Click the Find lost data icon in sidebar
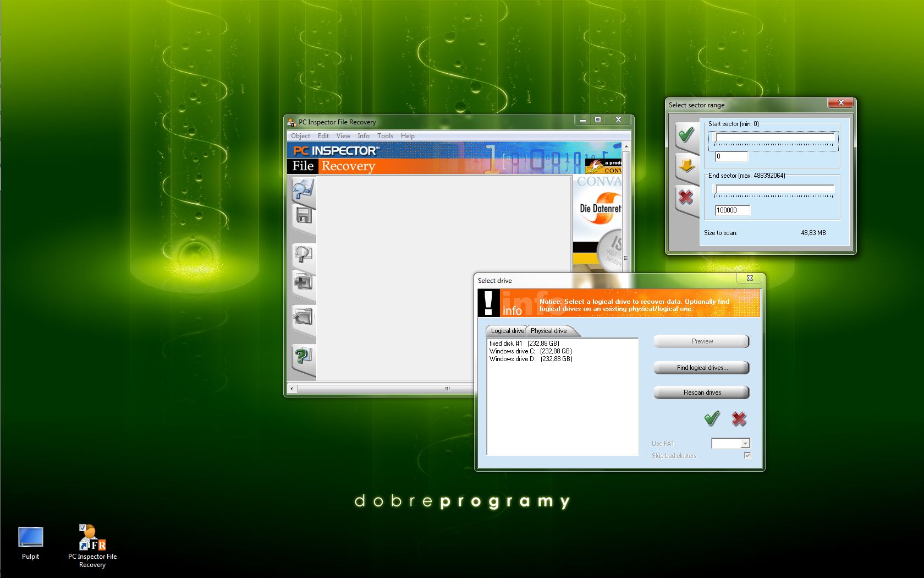 pos(303,254)
